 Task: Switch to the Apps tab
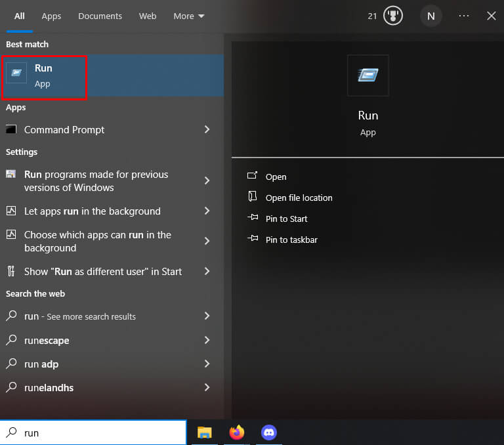[51, 16]
